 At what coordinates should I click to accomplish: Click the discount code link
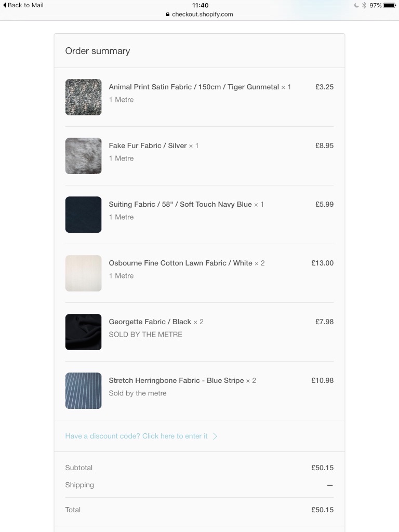pos(136,436)
